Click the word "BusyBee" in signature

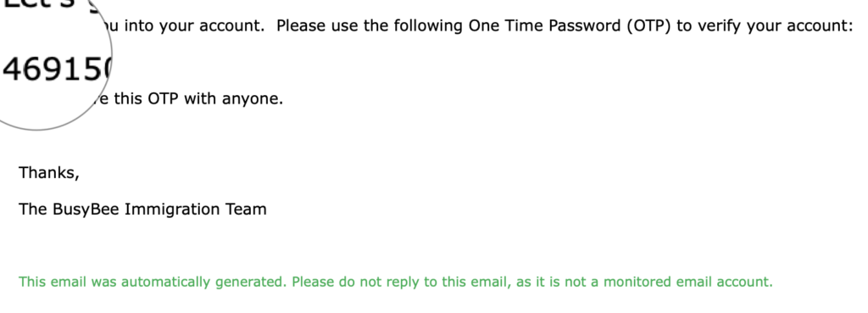[86, 209]
